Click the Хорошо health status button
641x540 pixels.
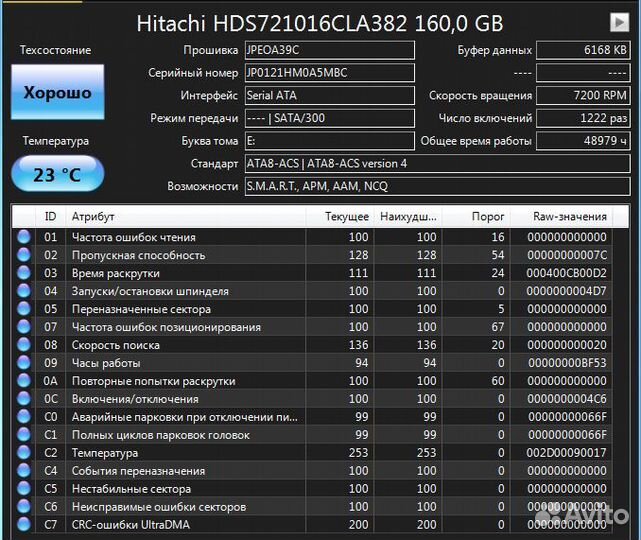point(58,92)
